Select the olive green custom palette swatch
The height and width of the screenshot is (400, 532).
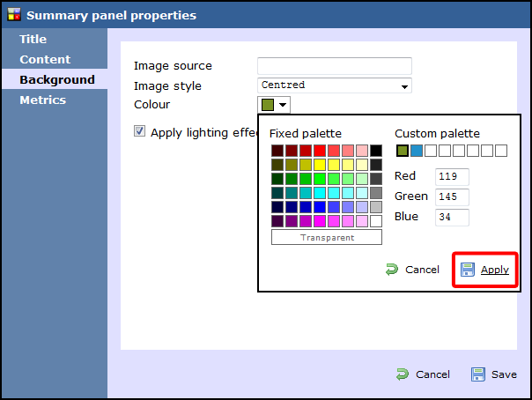click(403, 151)
